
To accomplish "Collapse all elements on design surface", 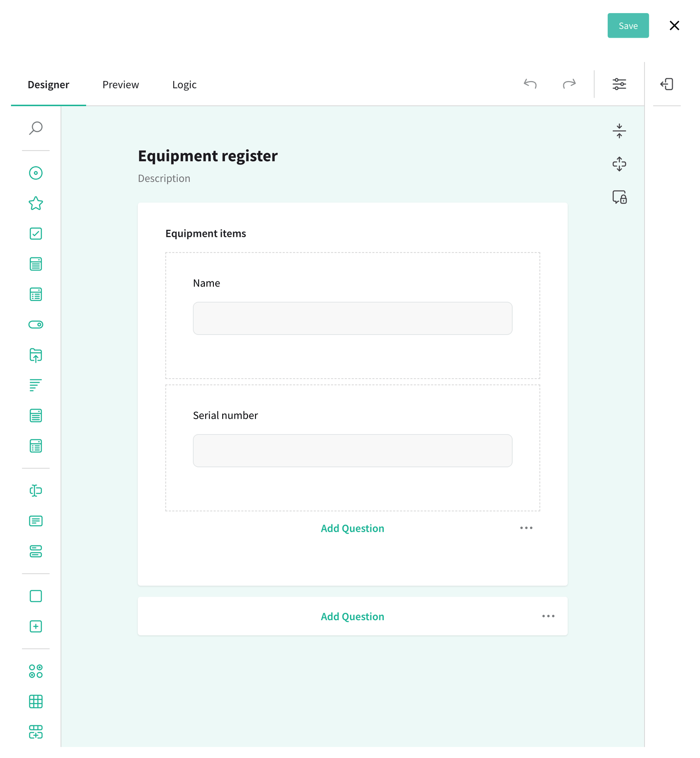I will (619, 131).
